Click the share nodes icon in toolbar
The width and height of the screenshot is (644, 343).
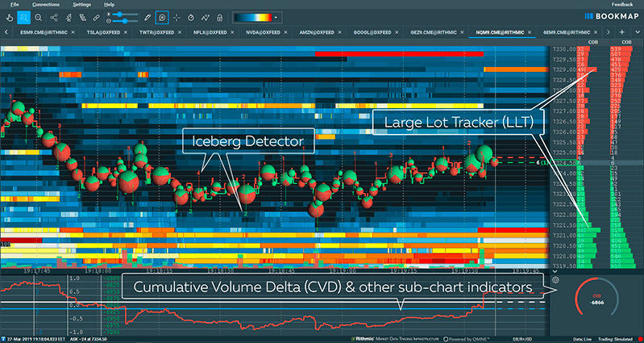coord(54,18)
